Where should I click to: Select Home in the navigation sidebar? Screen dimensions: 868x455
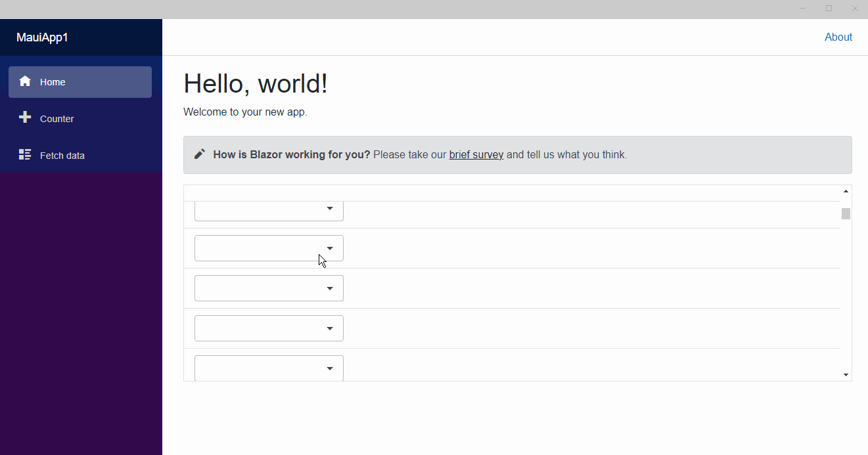point(53,81)
